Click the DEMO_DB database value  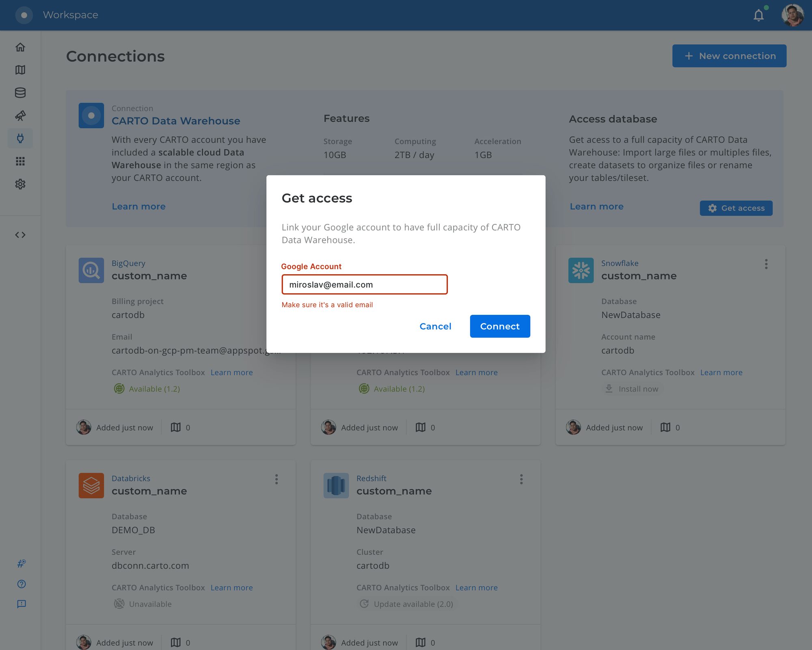133,530
